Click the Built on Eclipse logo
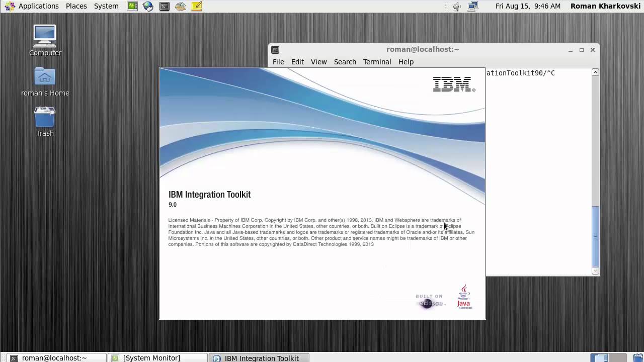The image size is (644, 362). click(x=430, y=300)
